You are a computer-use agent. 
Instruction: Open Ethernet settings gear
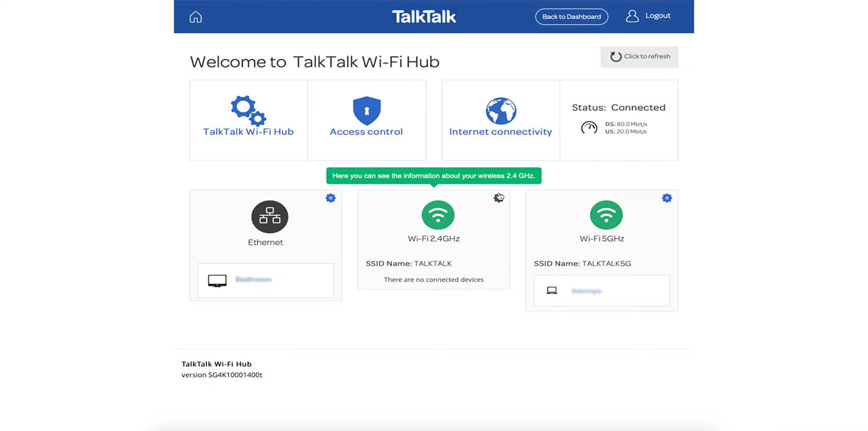coord(330,198)
